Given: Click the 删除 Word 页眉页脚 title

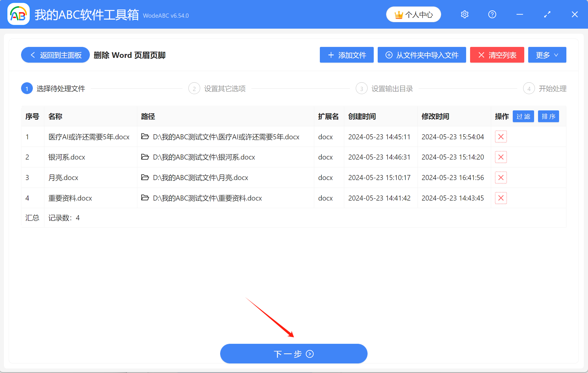Looking at the screenshot, I should (129, 55).
